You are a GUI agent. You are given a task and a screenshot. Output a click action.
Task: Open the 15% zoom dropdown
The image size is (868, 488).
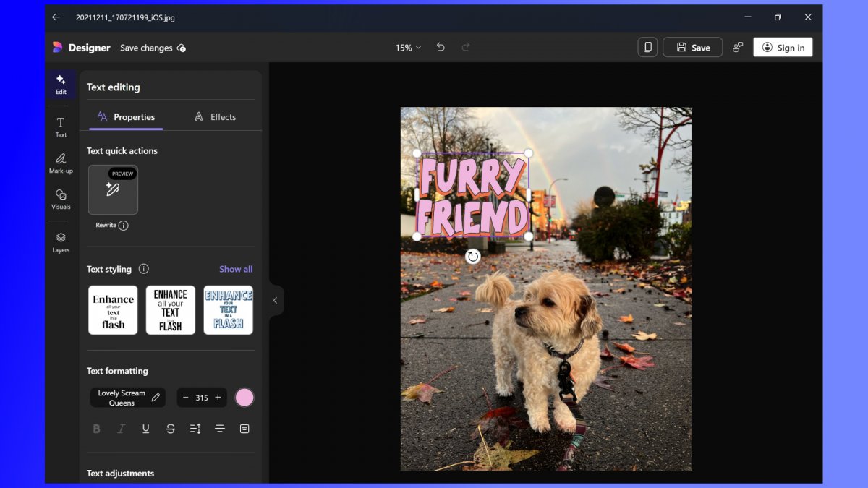tap(408, 48)
